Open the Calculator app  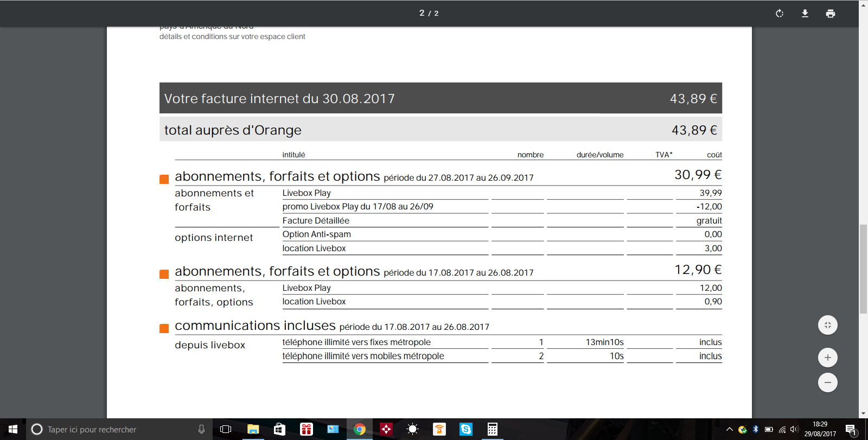pyautogui.click(x=492, y=429)
